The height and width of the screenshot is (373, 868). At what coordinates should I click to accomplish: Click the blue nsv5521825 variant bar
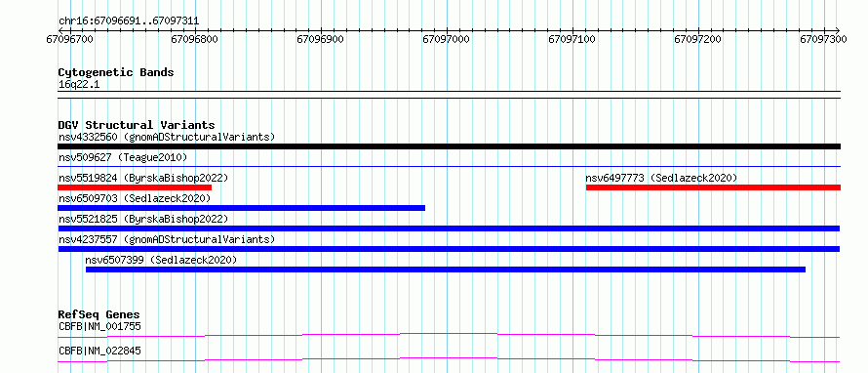pyautogui.click(x=449, y=228)
